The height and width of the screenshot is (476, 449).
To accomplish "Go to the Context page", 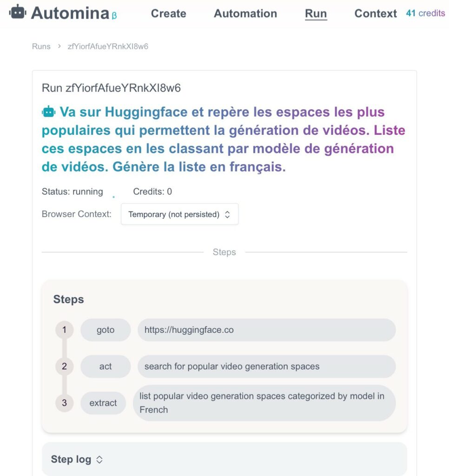I will [375, 13].
